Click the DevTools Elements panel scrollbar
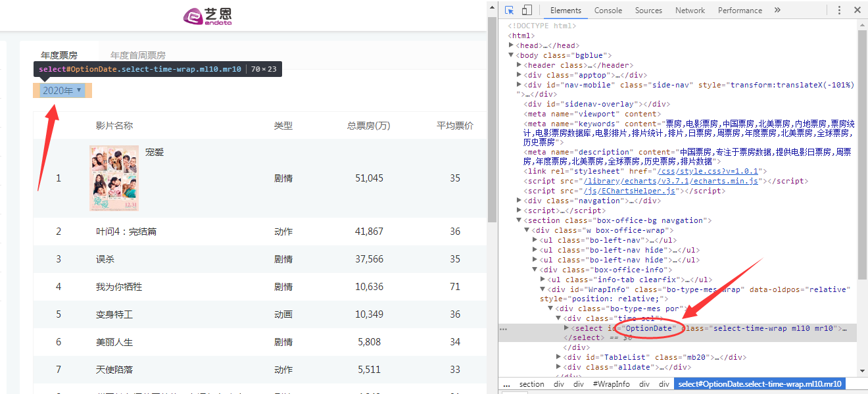Image resolution: width=868 pixels, height=394 pixels. (x=863, y=155)
